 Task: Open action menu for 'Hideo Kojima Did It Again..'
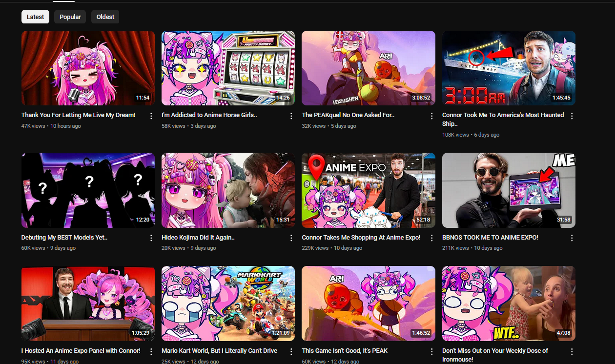click(x=291, y=238)
